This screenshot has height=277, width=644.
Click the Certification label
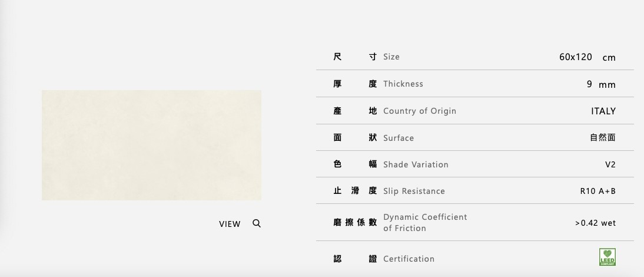409,259
